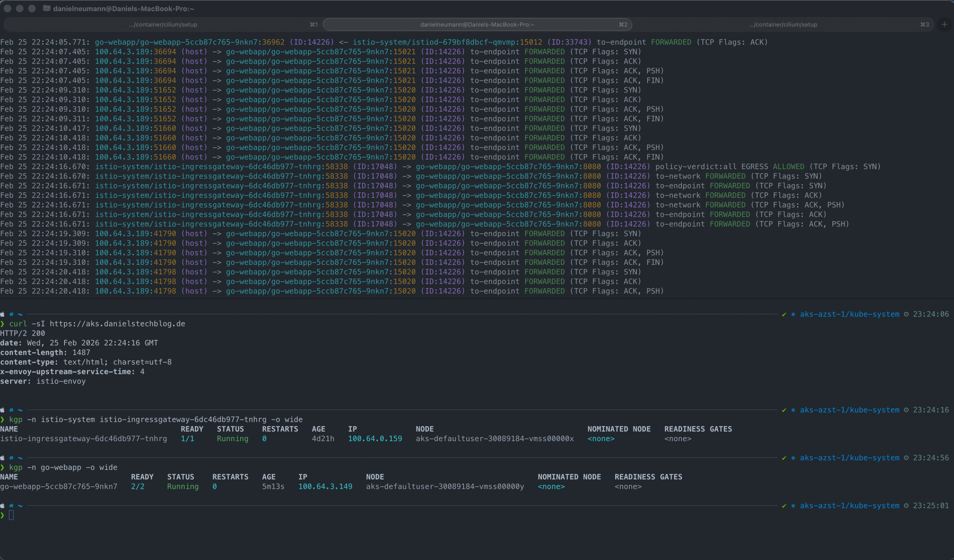Click the Apple logo above the curl command
954x560 pixels.
pyautogui.click(x=3, y=314)
